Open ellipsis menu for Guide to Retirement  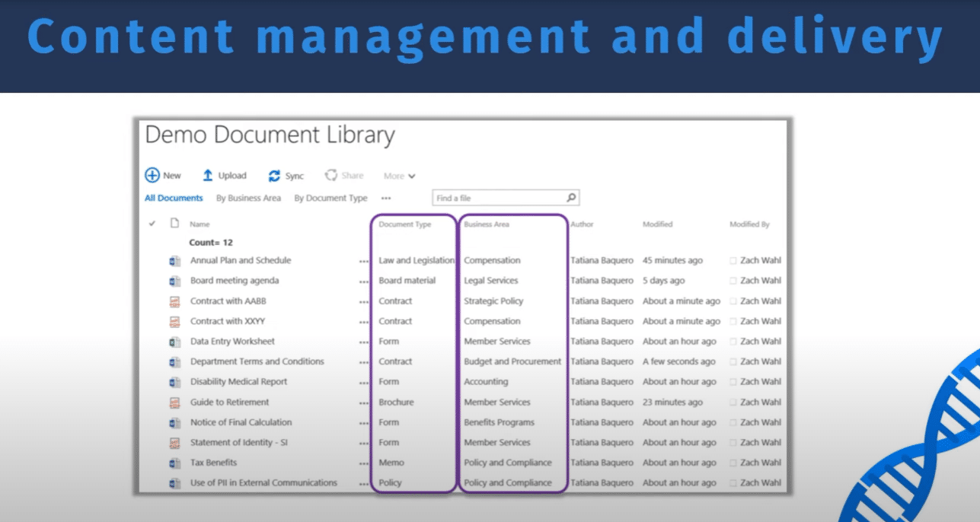[364, 403]
